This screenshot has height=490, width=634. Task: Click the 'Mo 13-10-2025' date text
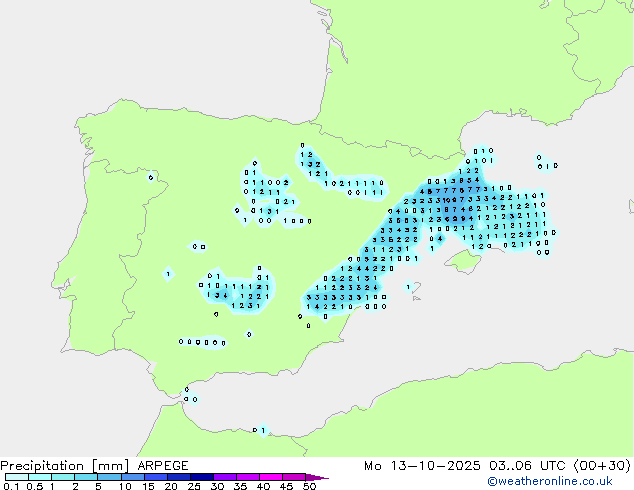point(422,466)
